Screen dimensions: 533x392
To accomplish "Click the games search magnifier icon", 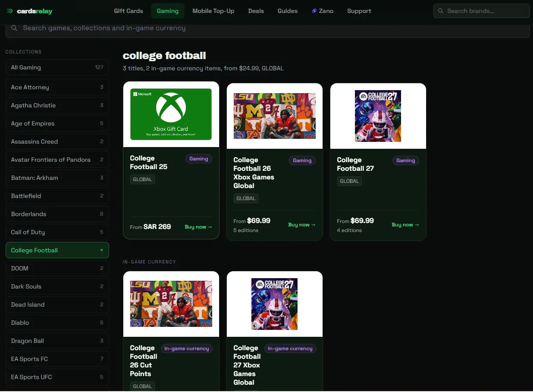I will click(x=14, y=28).
